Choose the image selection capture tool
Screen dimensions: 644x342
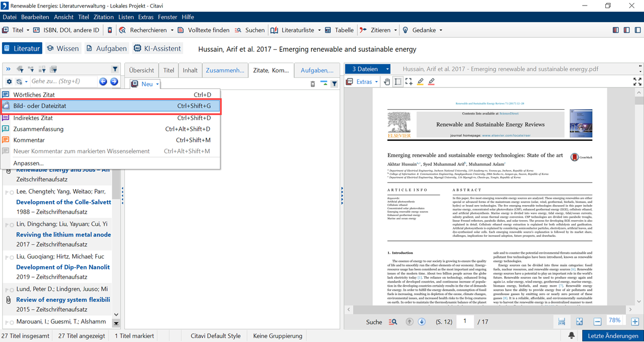409,82
